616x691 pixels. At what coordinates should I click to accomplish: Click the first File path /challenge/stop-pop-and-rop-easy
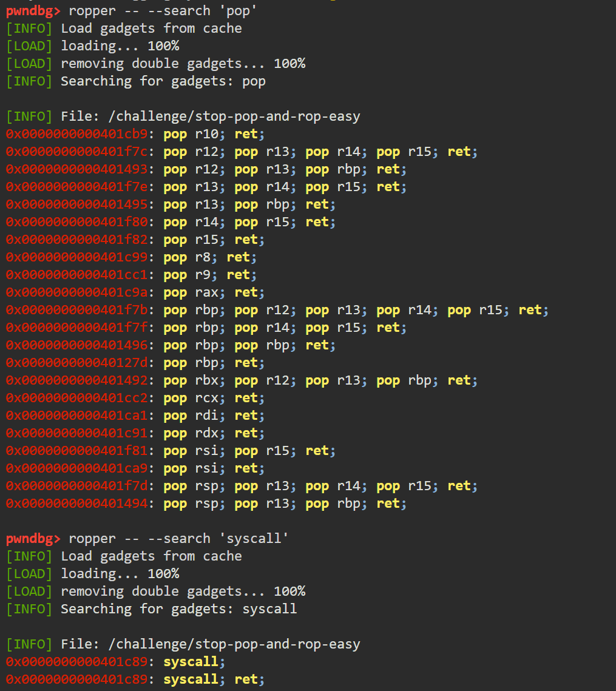tap(234, 116)
